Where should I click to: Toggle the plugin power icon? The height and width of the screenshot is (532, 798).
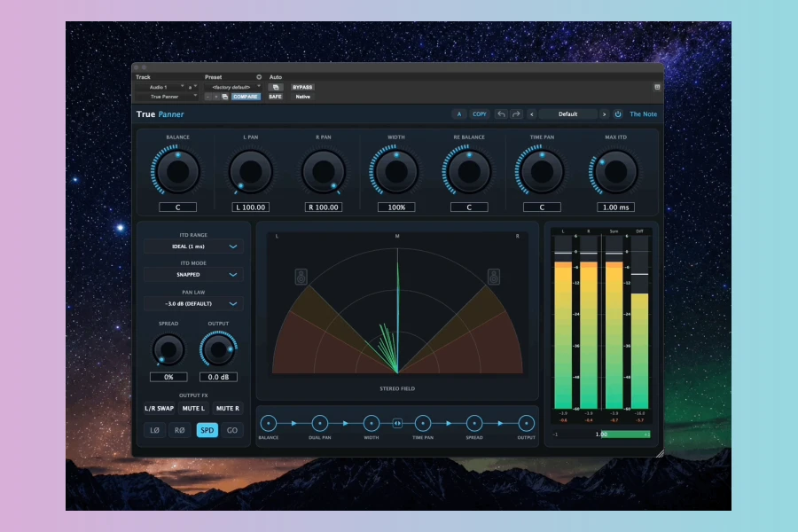point(618,114)
